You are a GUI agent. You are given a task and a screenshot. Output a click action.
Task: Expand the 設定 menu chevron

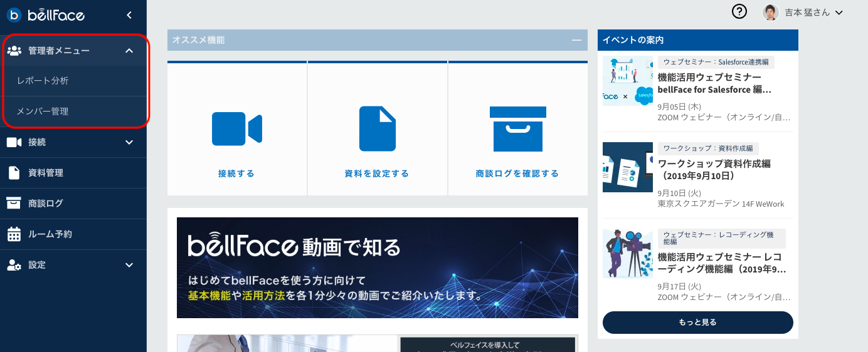point(129,265)
